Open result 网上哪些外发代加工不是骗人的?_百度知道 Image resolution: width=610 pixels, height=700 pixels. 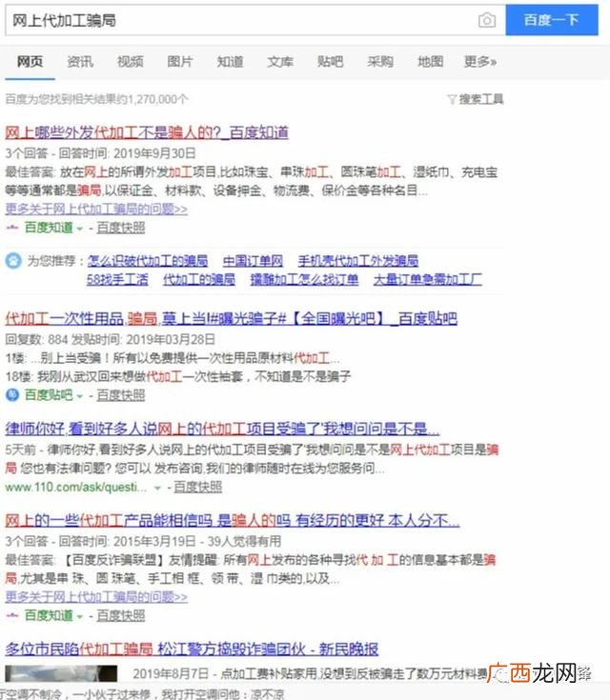[147, 132]
